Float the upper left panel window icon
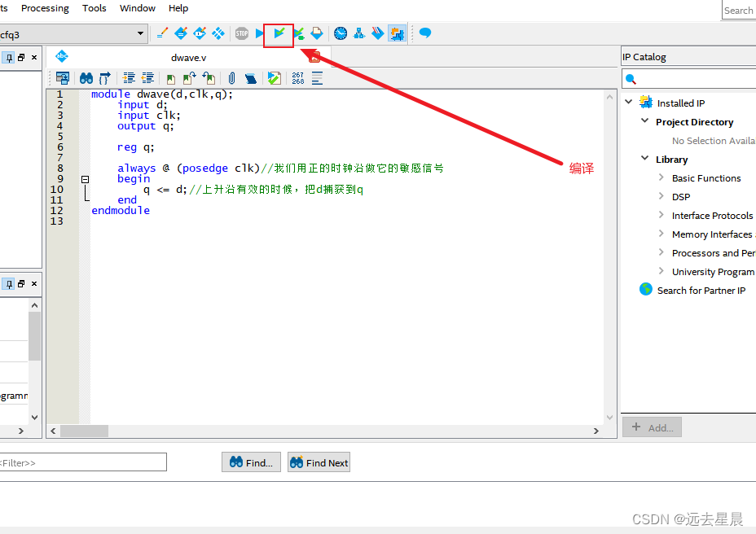Screen dimensions: 756x534 coord(21,57)
